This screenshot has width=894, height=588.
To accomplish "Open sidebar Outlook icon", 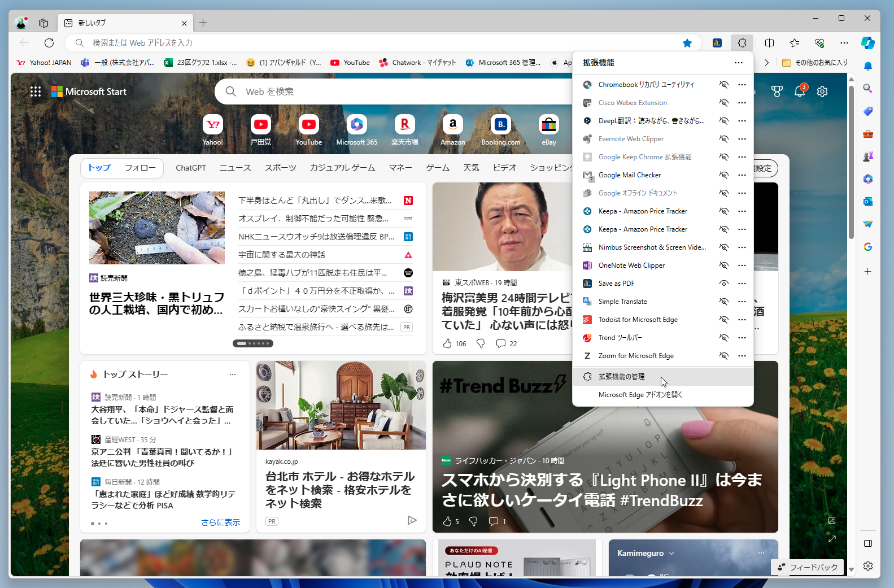I will [868, 202].
